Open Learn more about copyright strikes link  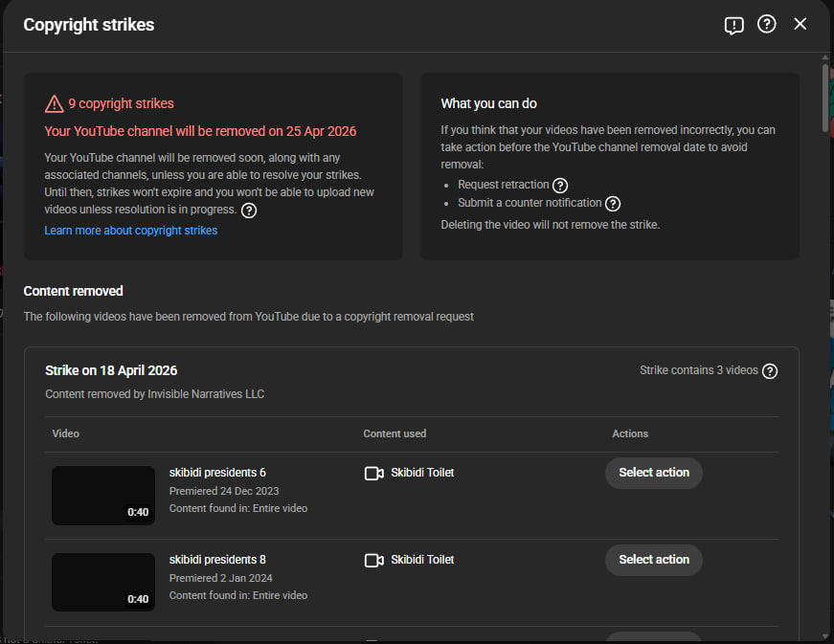(x=131, y=230)
